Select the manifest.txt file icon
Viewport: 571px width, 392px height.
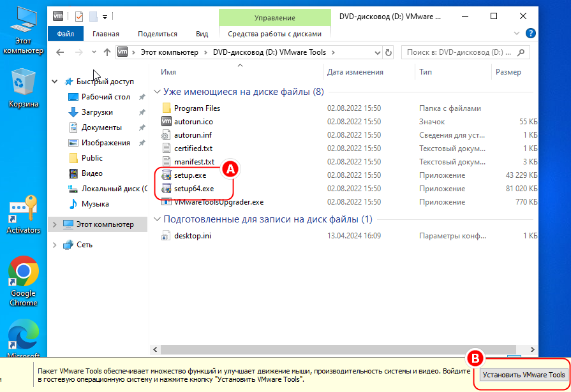click(166, 162)
